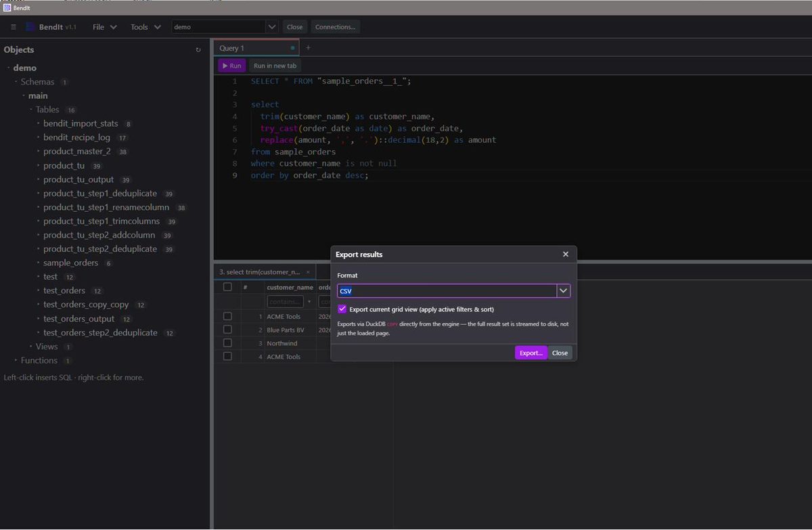This screenshot has height=530, width=812.
Task: Select row checkbox for ACME Tools row 4
Action: 227,357
